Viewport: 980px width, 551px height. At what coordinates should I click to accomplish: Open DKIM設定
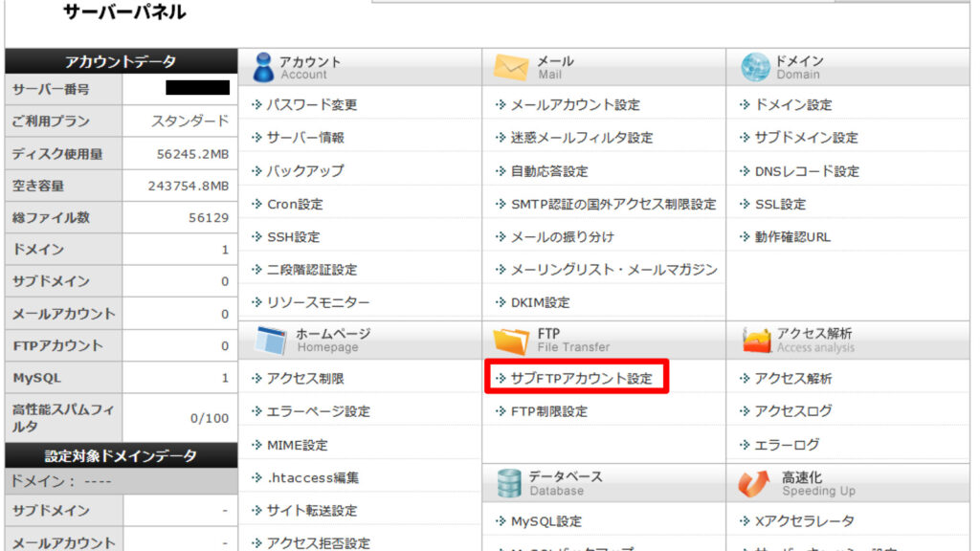[541, 302]
